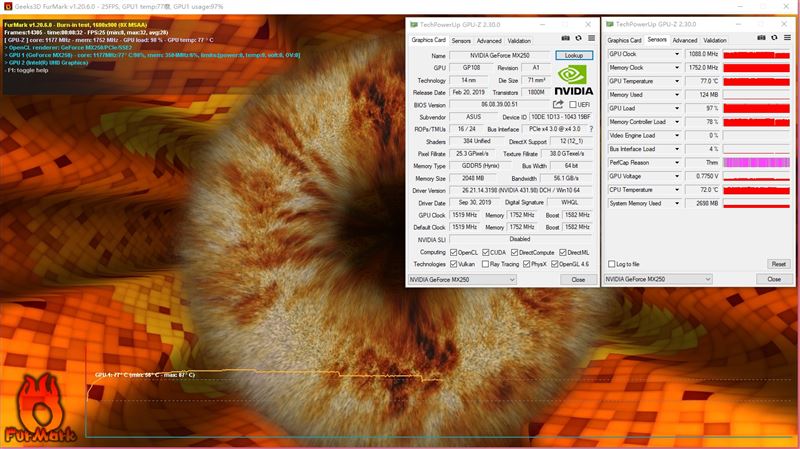Open GPU selector combo in Sensors window

point(658,279)
